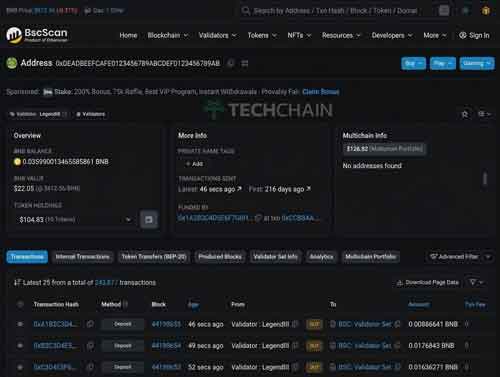View details eye icon for 49 secs ago row
The height and width of the screenshot is (377, 500).
[20, 346]
